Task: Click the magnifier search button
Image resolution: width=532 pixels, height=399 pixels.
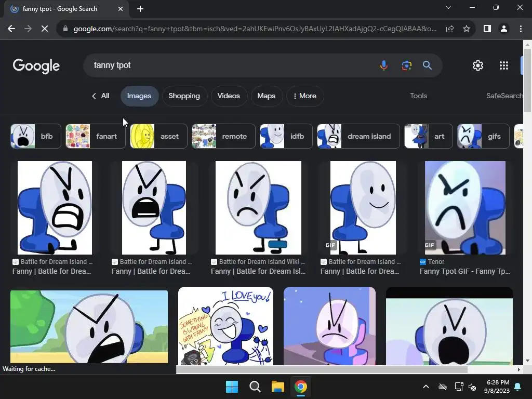Action: (427, 65)
